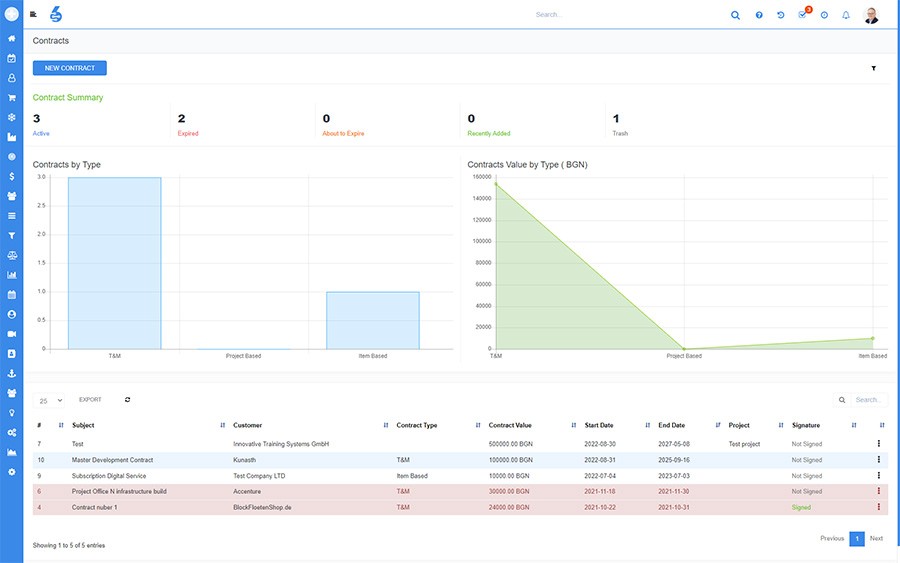Open the filter funnel icon at top right

(x=874, y=68)
